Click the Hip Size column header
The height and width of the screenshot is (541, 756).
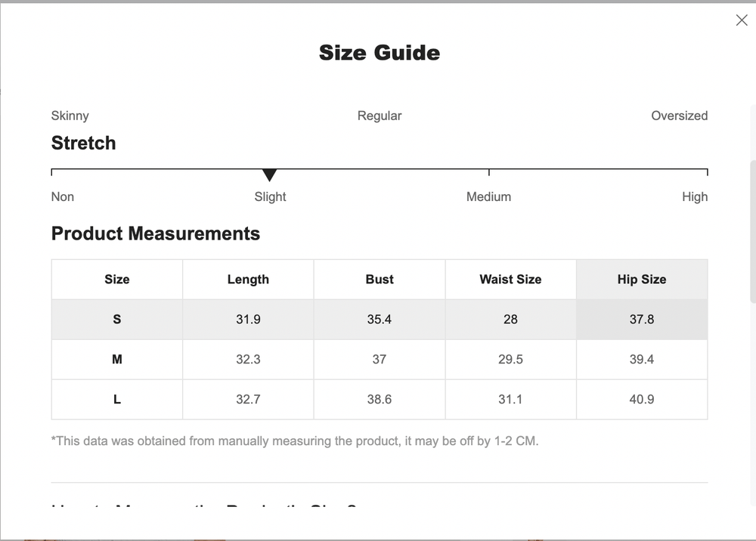point(642,279)
